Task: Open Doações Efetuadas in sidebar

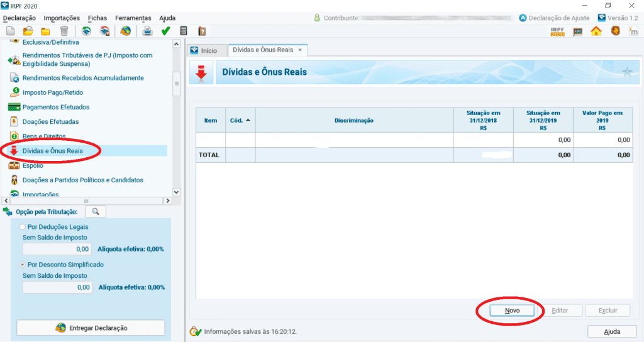Action: click(x=50, y=121)
